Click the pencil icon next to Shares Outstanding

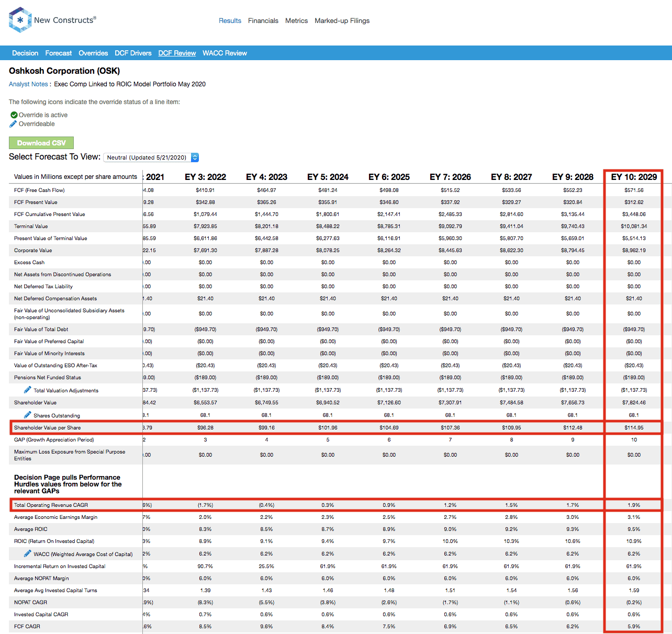[x=28, y=415]
